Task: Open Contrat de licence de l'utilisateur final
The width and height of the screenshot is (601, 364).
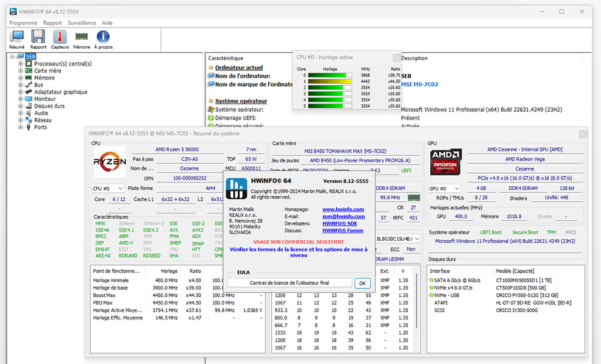Action: pyautogui.click(x=290, y=283)
